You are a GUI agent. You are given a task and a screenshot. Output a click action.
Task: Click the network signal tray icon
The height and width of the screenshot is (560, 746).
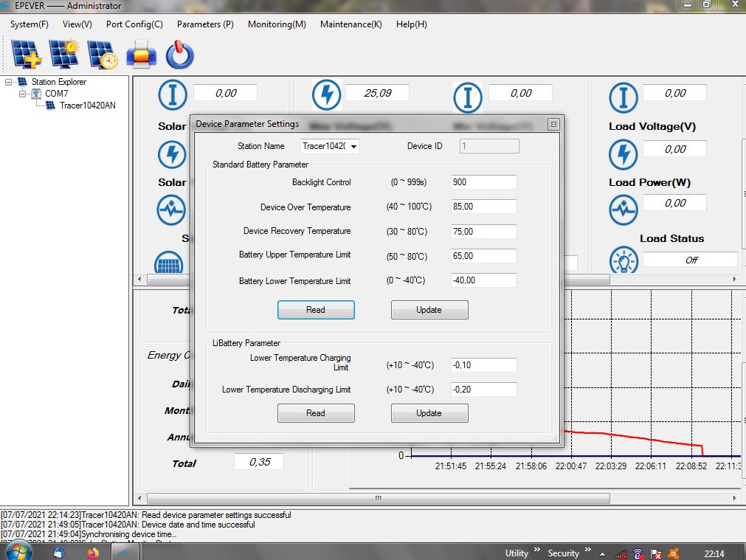coord(621,554)
